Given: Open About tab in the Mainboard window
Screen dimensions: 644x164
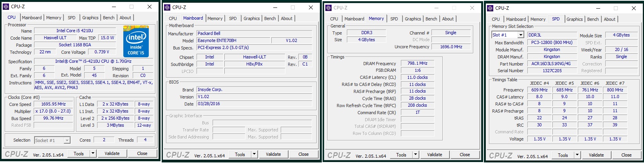Looking at the screenshot, I should coord(287,18).
